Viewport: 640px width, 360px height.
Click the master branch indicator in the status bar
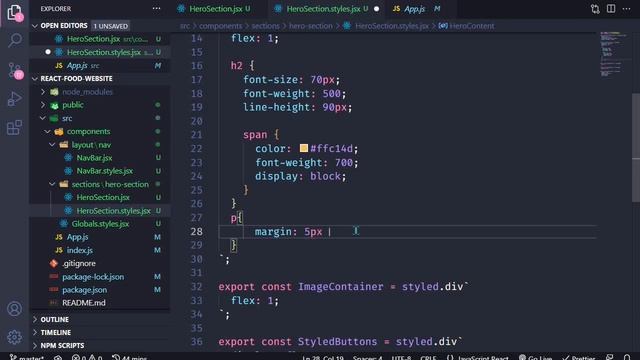pos(27,358)
